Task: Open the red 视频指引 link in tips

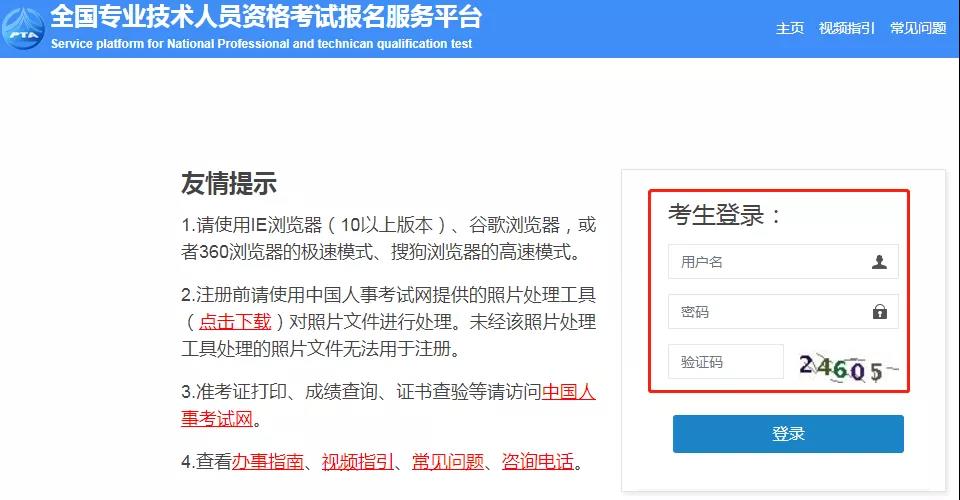Action: tap(358, 461)
